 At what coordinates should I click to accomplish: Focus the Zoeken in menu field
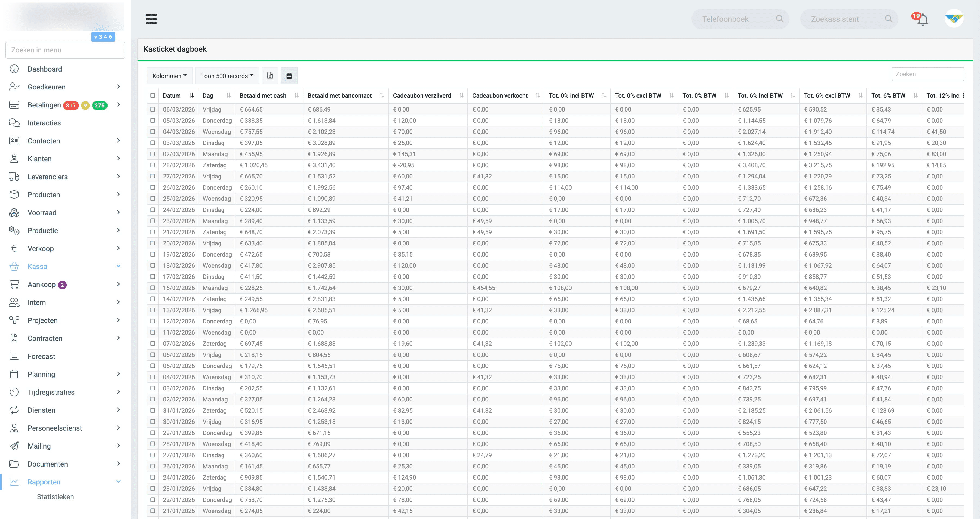pyautogui.click(x=65, y=50)
